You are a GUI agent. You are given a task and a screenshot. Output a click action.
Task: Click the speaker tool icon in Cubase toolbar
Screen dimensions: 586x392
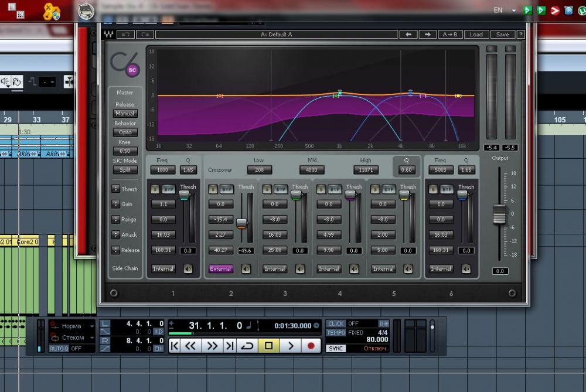coord(5,82)
